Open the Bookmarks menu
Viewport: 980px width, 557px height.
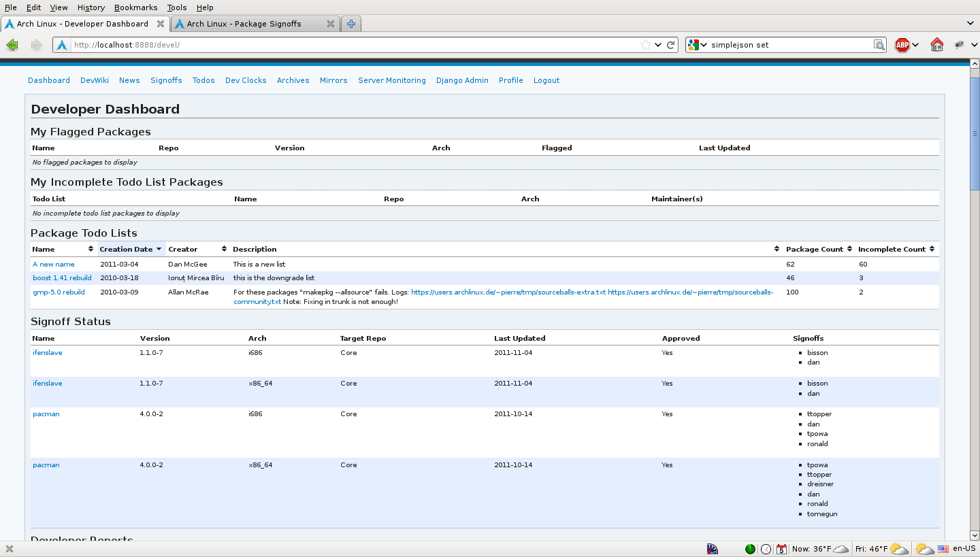coord(135,7)
